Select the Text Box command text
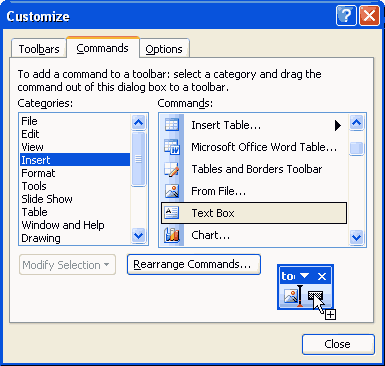385x366 pixels. (x=213, y=213)
